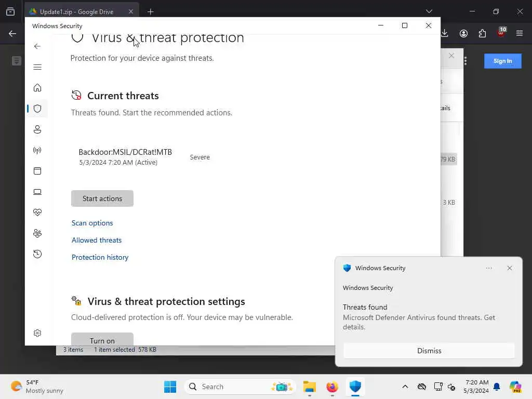The height and width of the screenshot is (399, 532).
Task: Click taskbar Search box
Action: click(x=240, y=387)
